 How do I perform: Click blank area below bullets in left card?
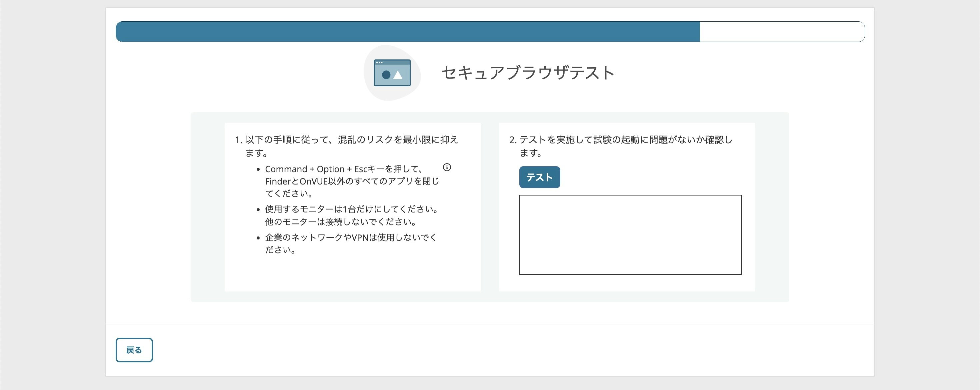coord(352,274)
